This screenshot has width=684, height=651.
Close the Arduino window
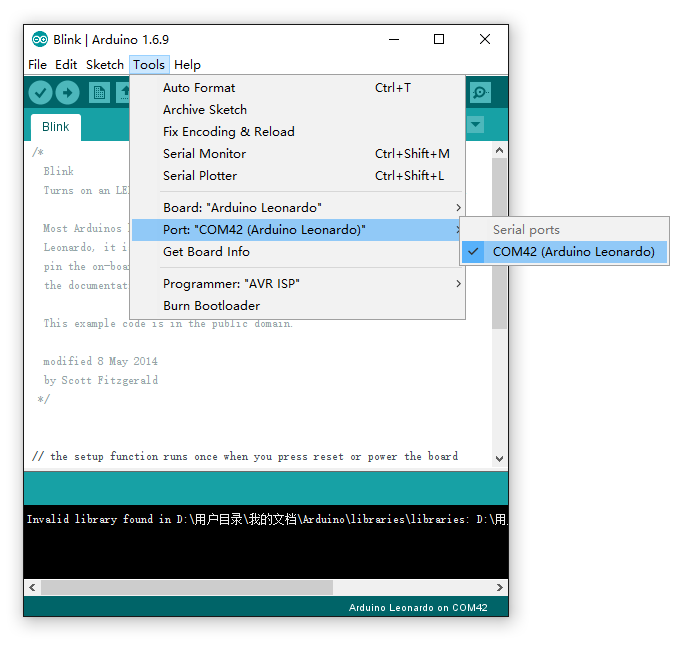[485, 40]
